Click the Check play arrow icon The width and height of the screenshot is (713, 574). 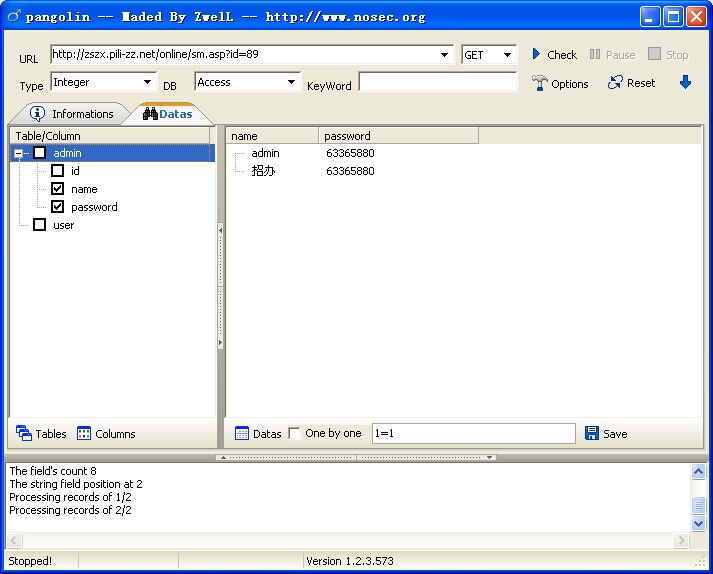pyautogui.click(x=536, y=54)
